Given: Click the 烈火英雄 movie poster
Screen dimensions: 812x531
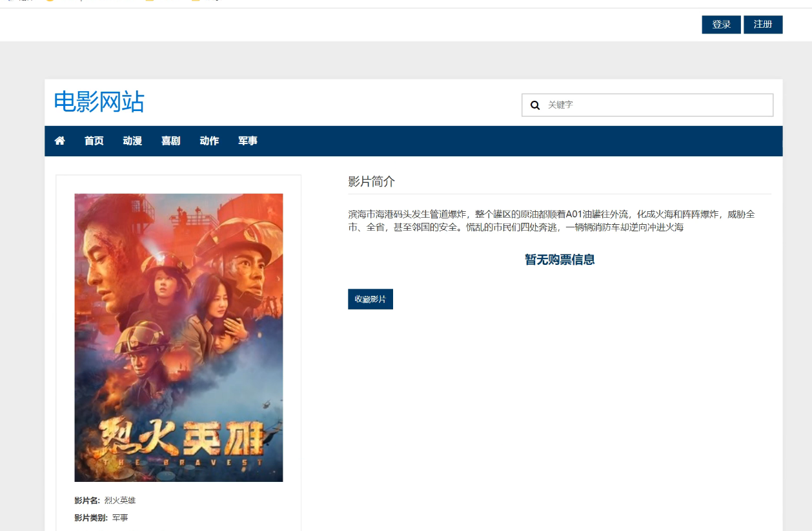Looking at the screenshot, I should [179, 338].
